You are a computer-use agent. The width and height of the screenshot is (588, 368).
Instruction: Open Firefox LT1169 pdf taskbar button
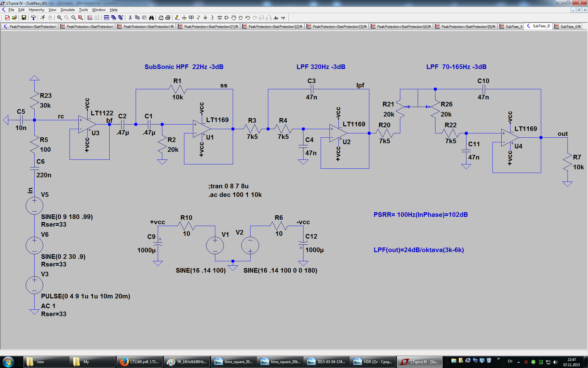click(x=140, y=362)
